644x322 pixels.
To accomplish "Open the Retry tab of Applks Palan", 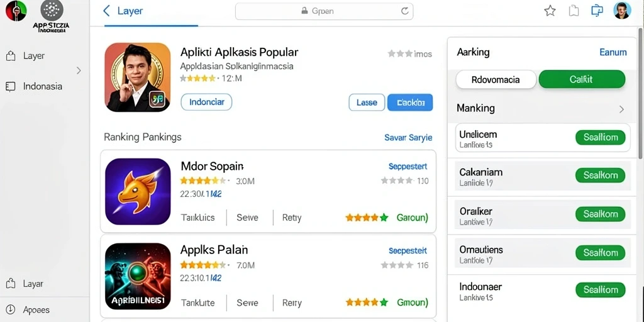I will (292, 303).
